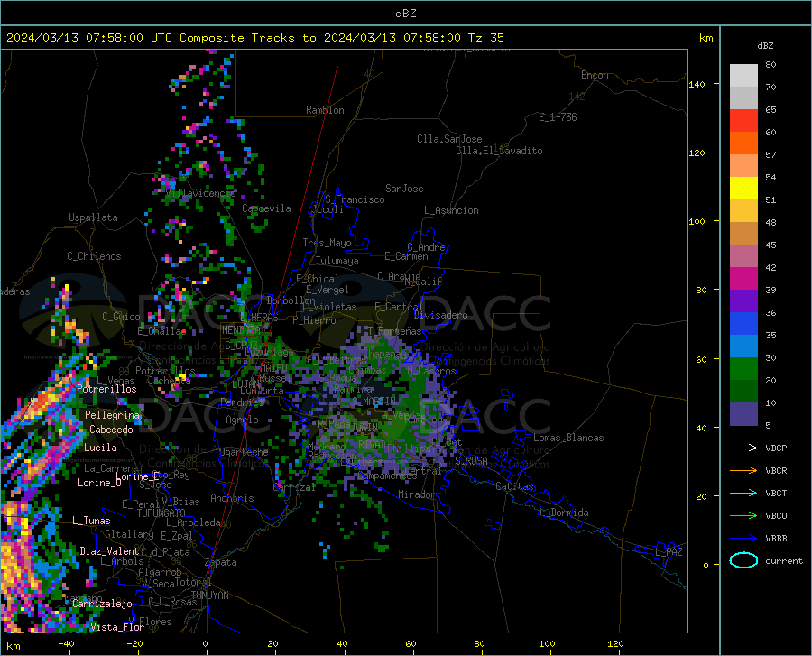Click the cyan 'current' ellipse symbol

tap(743, 560)
